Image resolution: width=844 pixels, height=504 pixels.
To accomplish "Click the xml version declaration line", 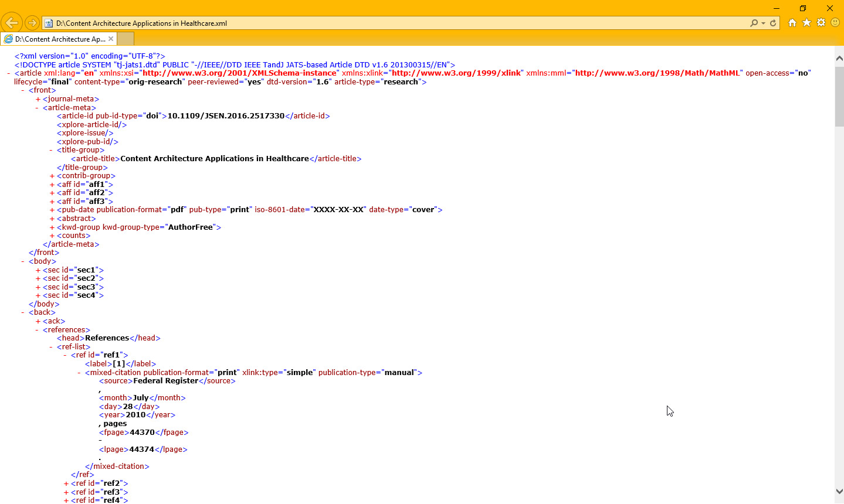I will [x=90, y=56].
